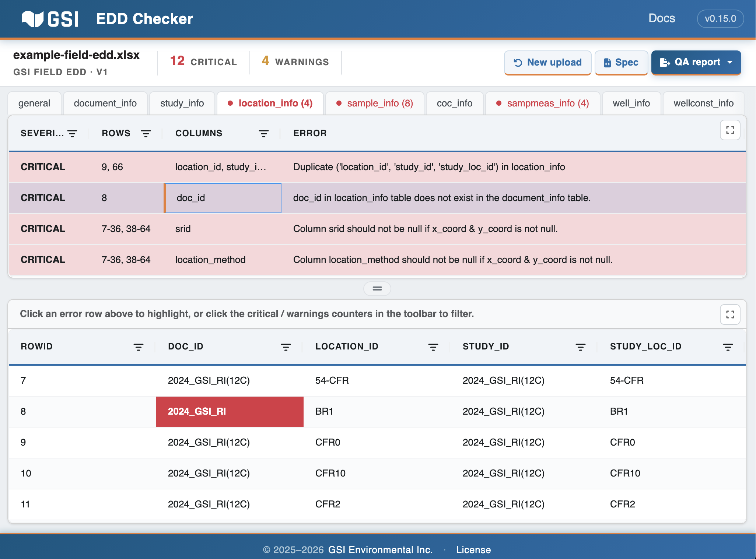Click the panel splitter handle between tables

pyautogui.click(x=377, y=289)
